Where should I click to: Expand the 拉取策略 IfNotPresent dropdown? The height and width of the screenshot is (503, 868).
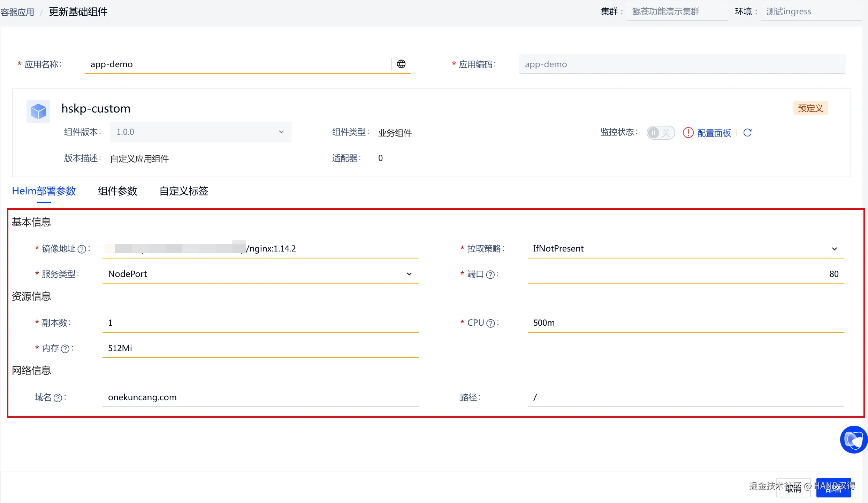tap(685, 249)
